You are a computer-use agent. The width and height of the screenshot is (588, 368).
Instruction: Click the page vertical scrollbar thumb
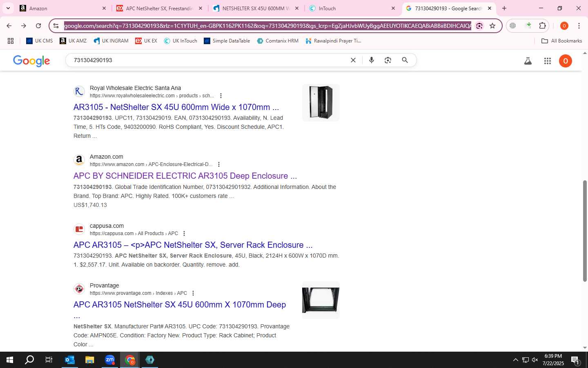click(585, 231)
